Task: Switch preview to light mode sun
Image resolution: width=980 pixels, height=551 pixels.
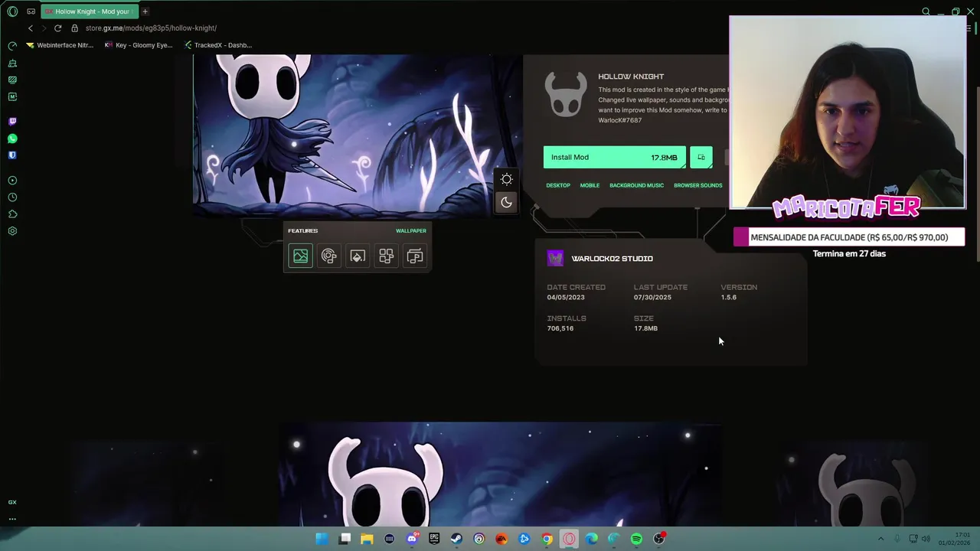Action: point(506,179)
